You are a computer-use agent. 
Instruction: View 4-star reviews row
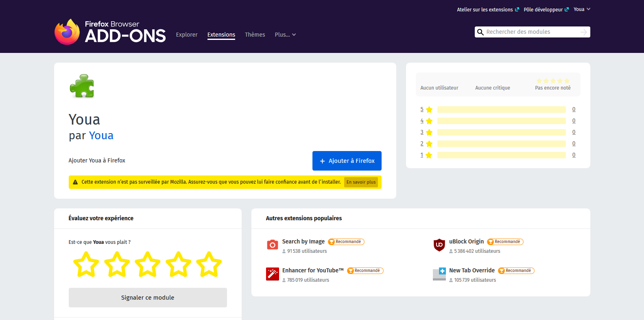tap(498, 121)
